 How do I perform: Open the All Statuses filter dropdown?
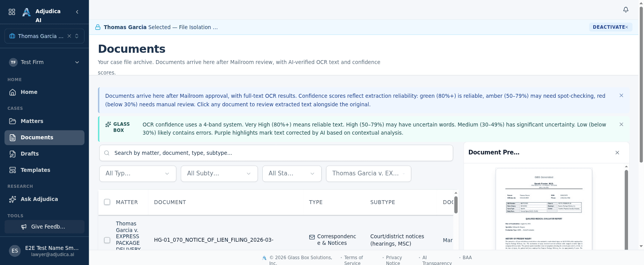point(292,173)
